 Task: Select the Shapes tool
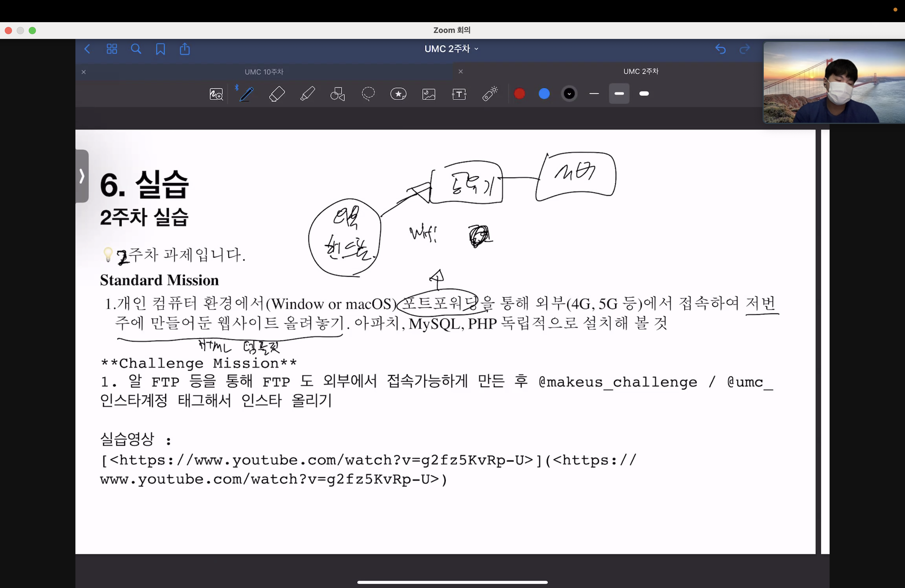(x=337, y=94)
